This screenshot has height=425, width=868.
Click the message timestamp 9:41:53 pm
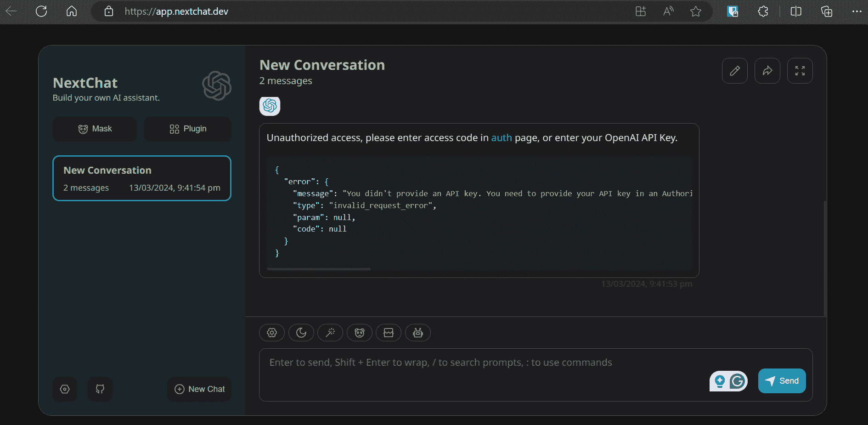coord(647,284)
